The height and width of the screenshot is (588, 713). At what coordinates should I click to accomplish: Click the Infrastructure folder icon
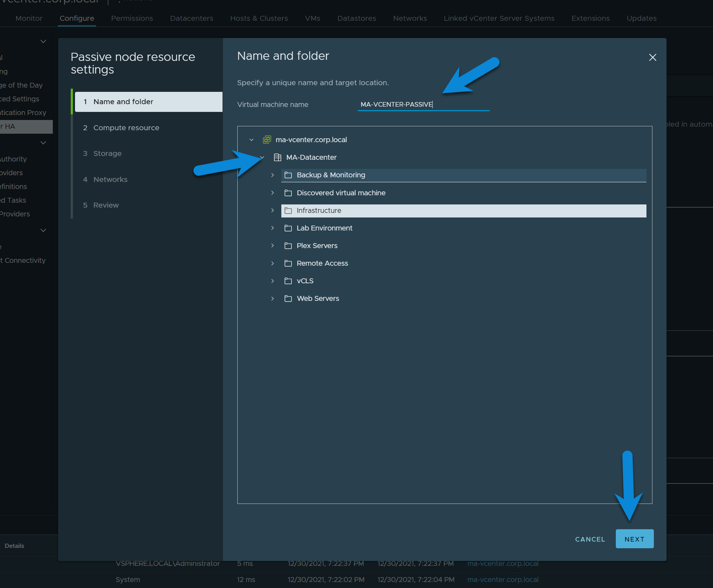288,210
